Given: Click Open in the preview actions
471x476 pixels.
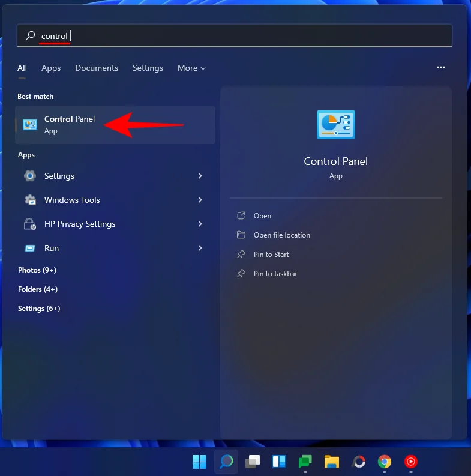Looking at the screenshot, I should point(263,216).
